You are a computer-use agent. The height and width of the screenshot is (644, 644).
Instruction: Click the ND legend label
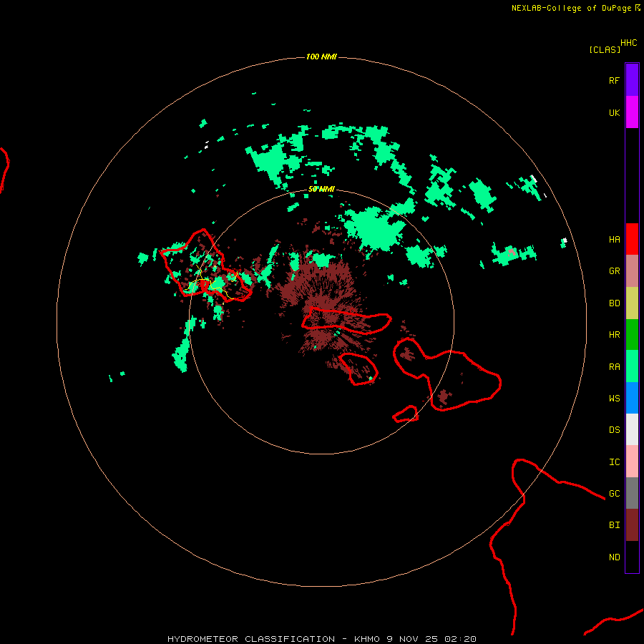coord(614,557)
